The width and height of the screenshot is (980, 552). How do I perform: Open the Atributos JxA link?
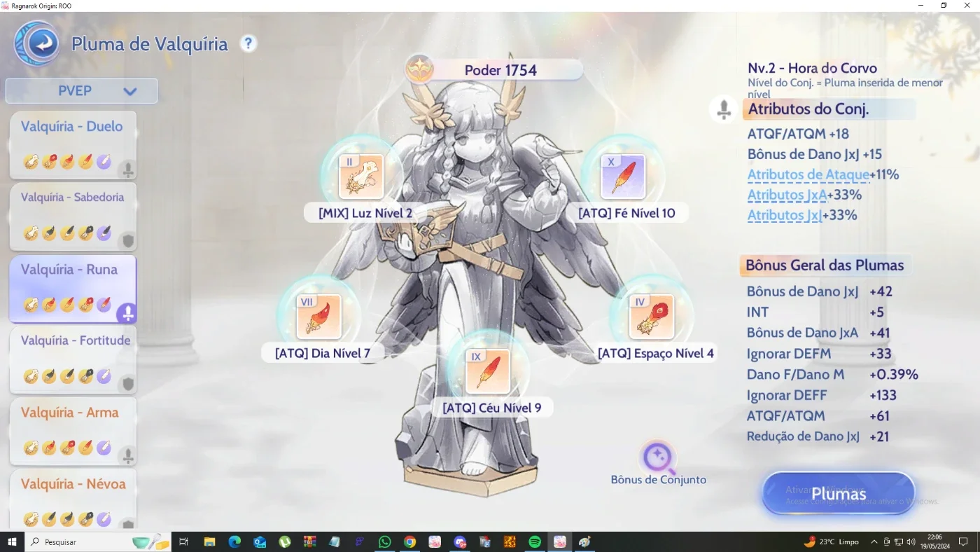[x=787, y=195]
